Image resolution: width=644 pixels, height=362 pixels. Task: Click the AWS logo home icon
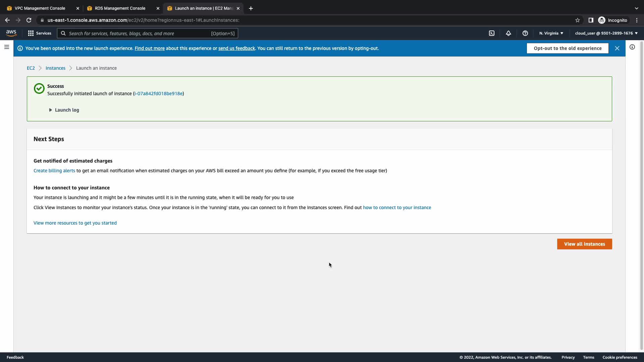coord(11,33)
